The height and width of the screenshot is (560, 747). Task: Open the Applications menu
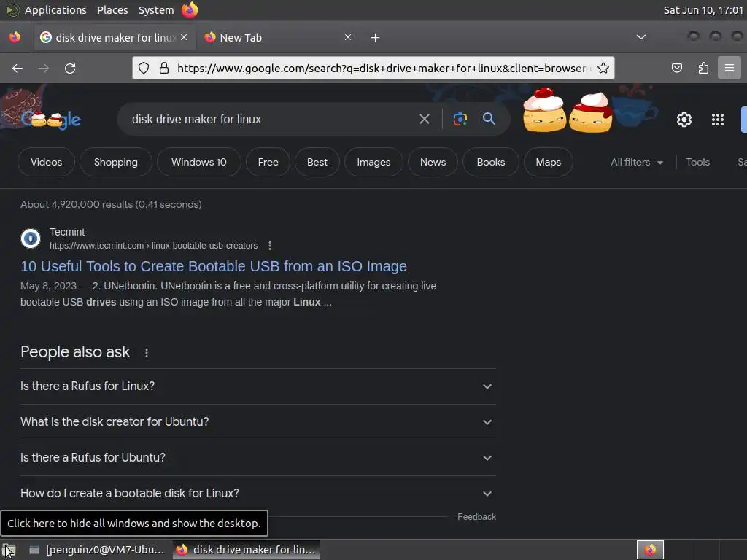(x=55, y=10)
